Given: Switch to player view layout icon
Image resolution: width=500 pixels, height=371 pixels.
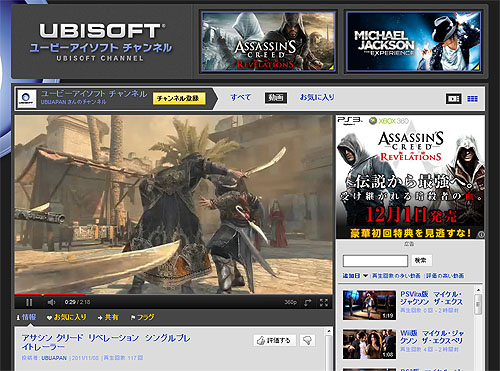Looking at the screenshot, I should pos(454,99).
